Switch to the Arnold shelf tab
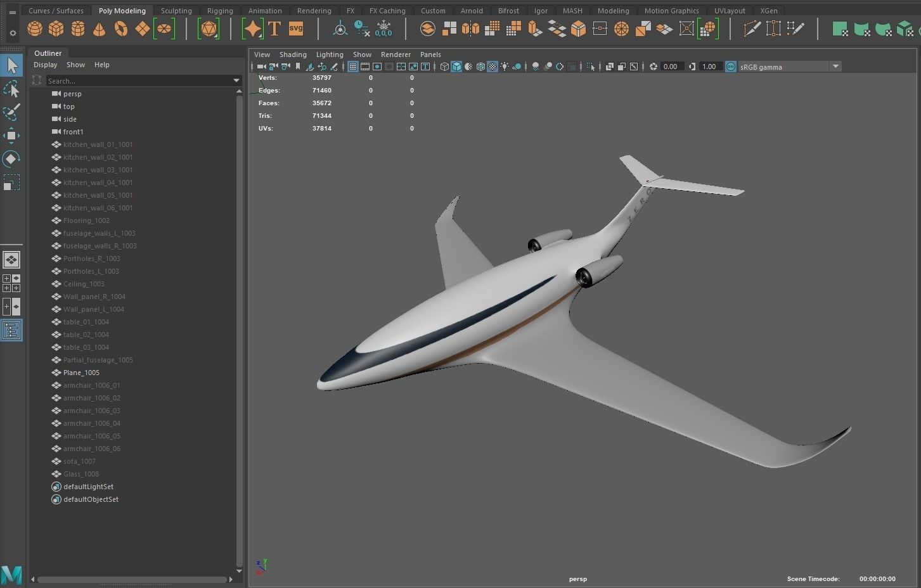 click(472, 11)
